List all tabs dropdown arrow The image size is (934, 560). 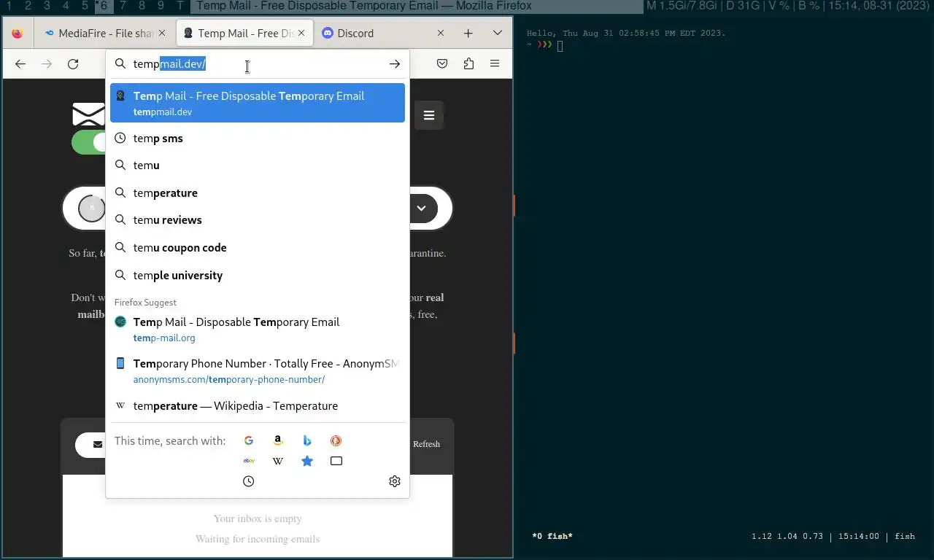[x=498, y=34]
